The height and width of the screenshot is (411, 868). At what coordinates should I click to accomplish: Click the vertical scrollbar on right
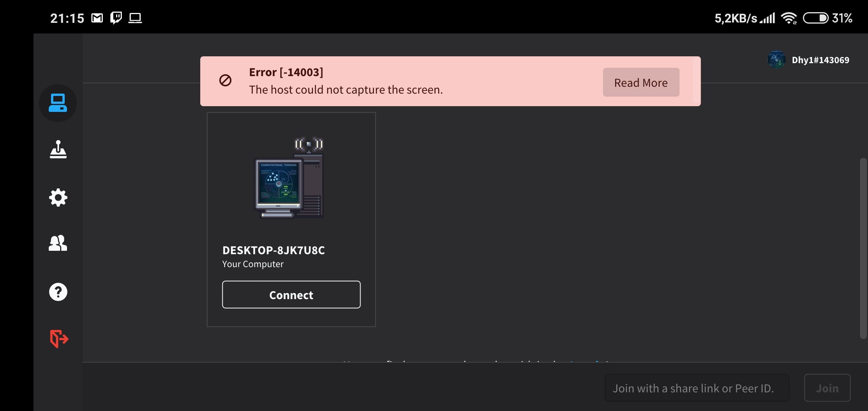point(863,248)
